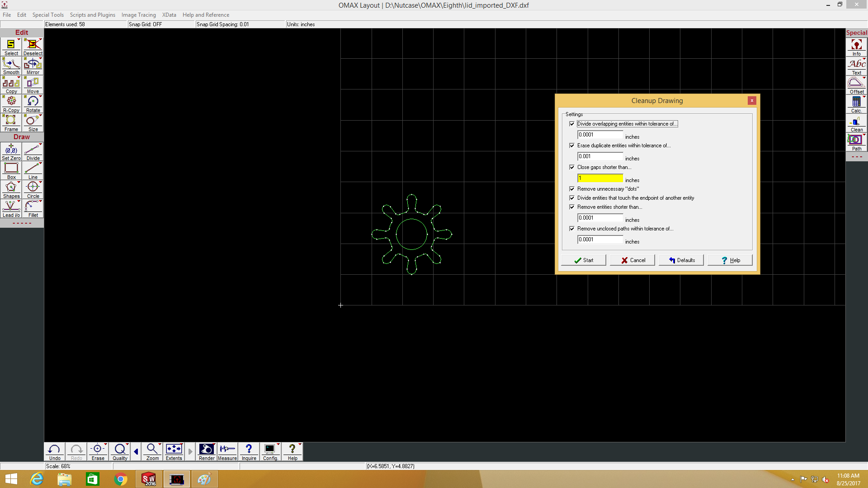
Task: Toggle Erase duplicate entities checkbox
Action: (572, 145)
